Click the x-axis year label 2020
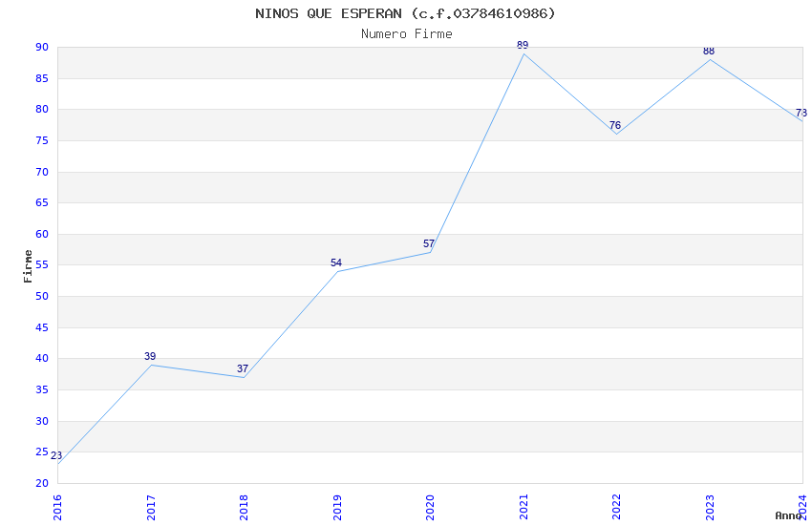Screen dimensions: 812x525 pyautogui.click(x=430, y=507)
